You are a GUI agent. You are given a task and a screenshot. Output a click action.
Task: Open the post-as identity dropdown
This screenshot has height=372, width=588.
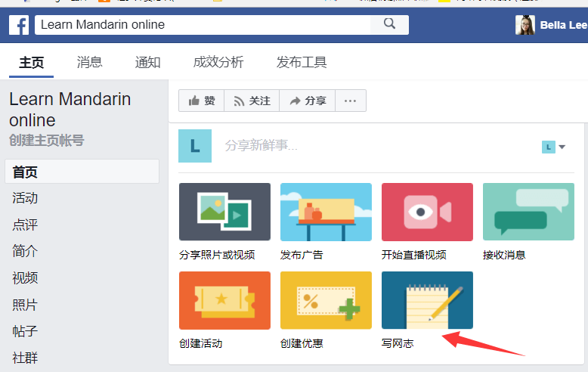(x=553, y=147)
